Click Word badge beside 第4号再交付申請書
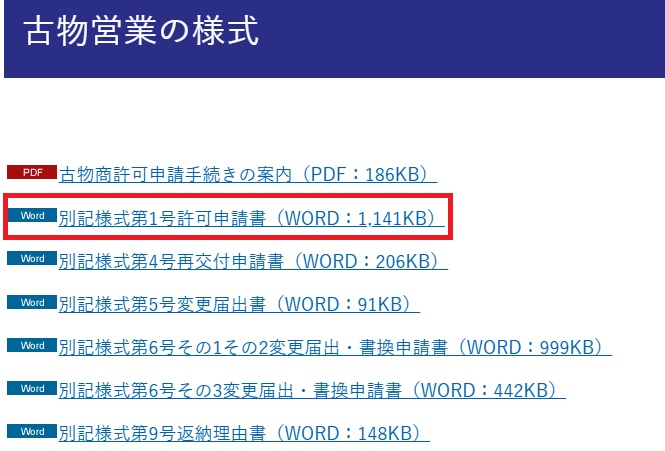The image size is (665, 451). [32, 258]
